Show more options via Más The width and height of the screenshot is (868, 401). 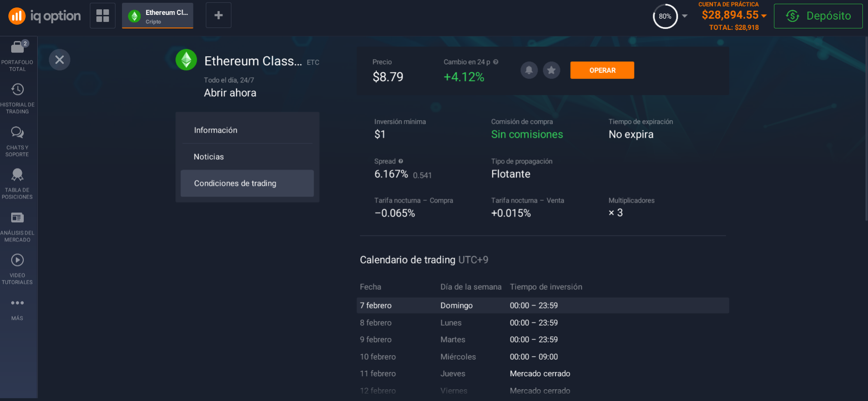click(x=17, y=309)
